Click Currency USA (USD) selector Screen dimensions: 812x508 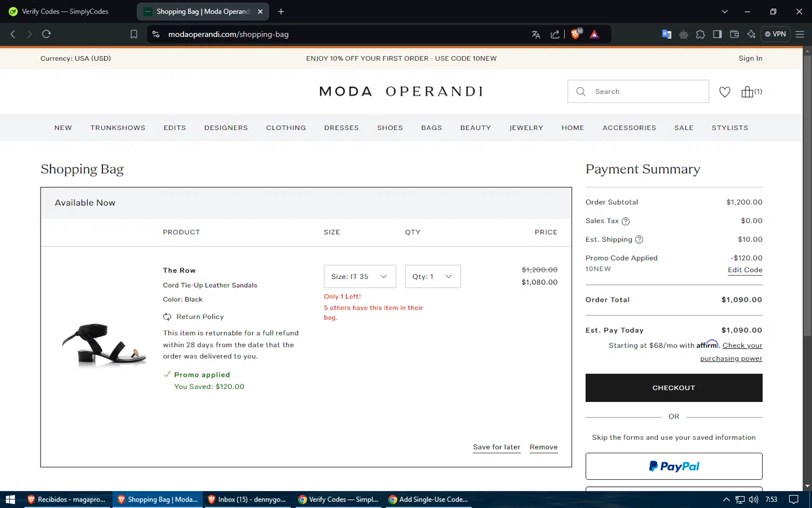(x=75, y=58)
